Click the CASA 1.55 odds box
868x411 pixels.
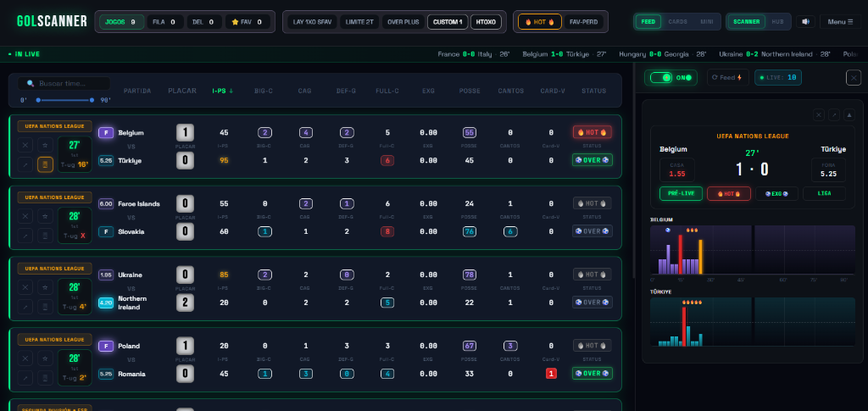[x=677, y=169]
